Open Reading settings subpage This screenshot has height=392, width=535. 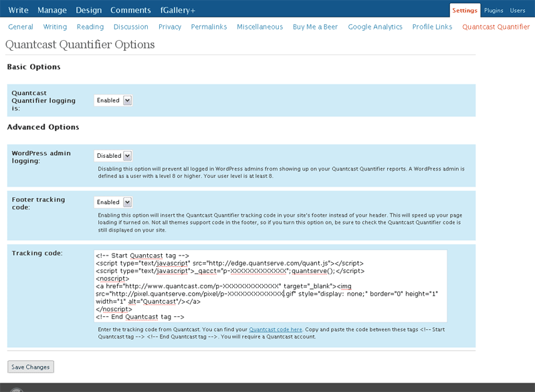pyautogui.click(x=90, y=27)
